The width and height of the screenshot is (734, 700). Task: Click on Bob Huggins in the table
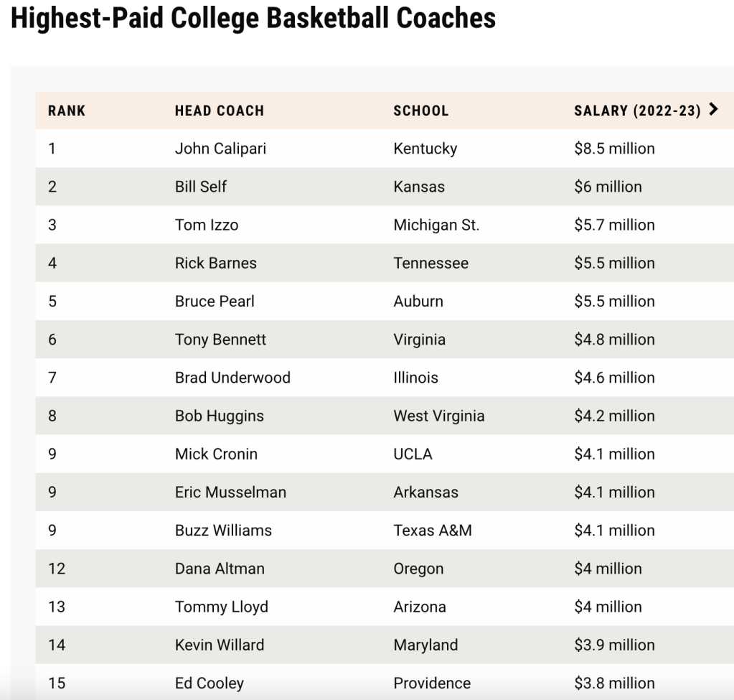[x=220, y=416]
